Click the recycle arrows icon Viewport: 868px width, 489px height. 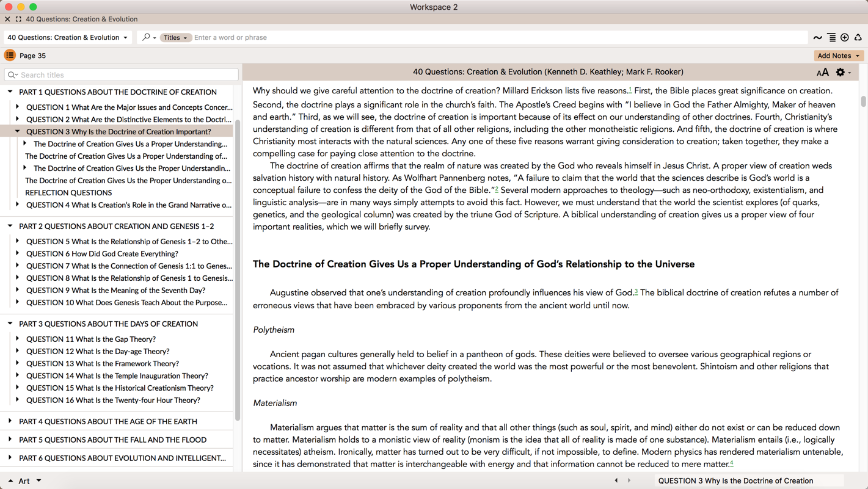coord(858,38)
